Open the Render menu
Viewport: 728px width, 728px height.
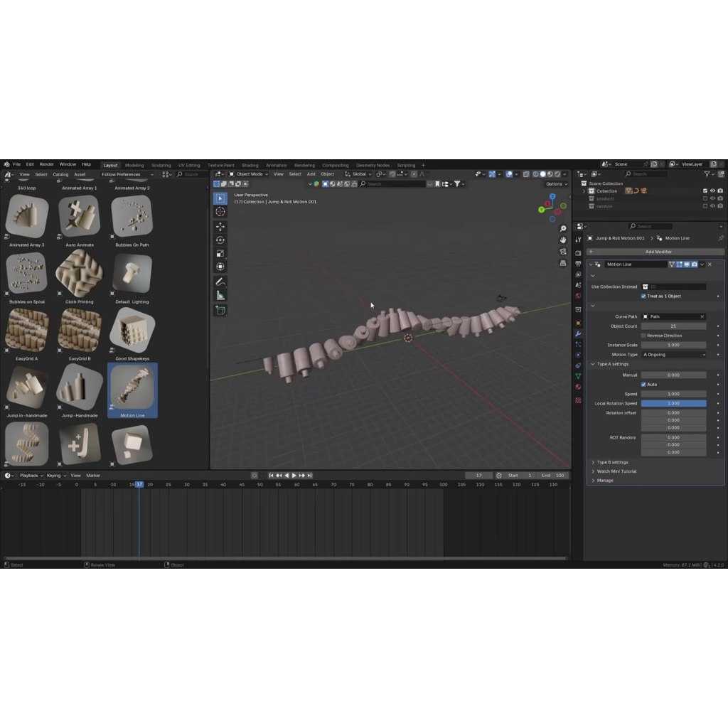[x=46, y=164]
